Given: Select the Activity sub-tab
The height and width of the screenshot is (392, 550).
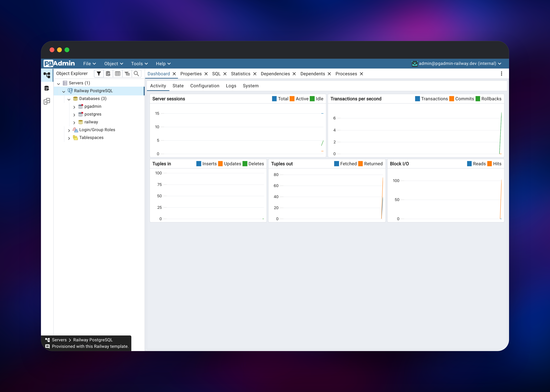Looking at the screenshot, I should [x=158, y=86].
